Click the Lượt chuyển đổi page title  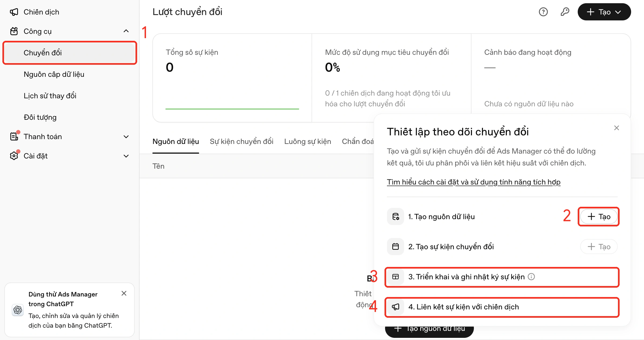click(187, 12)
